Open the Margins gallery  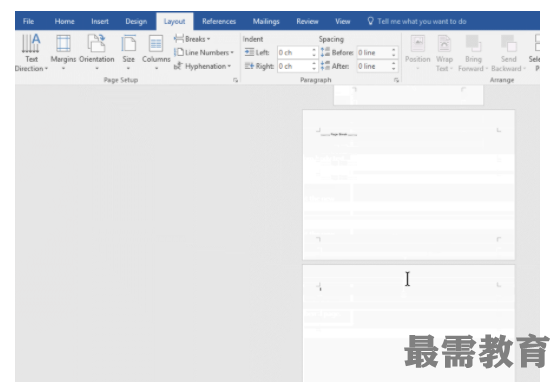click(63, 53)
